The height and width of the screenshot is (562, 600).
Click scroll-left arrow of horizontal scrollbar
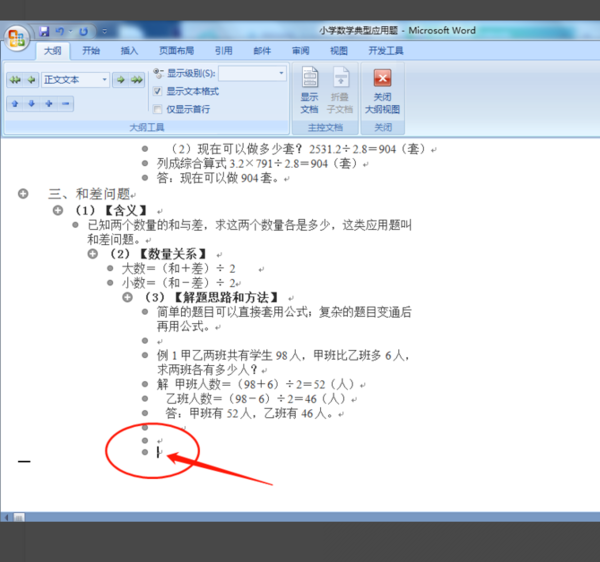(7, 518)
